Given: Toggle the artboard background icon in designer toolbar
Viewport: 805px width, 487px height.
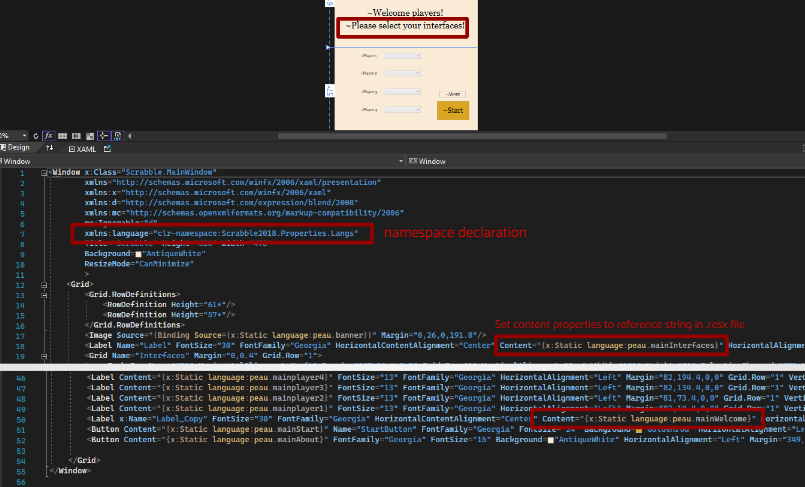Looking at the screenshot, I should [x=90, y=135].
